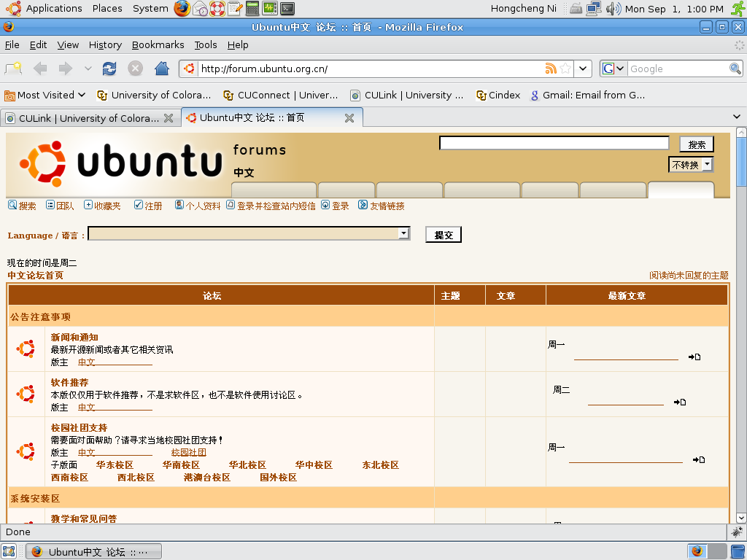Bookmark this page with the star

[565, 69]
